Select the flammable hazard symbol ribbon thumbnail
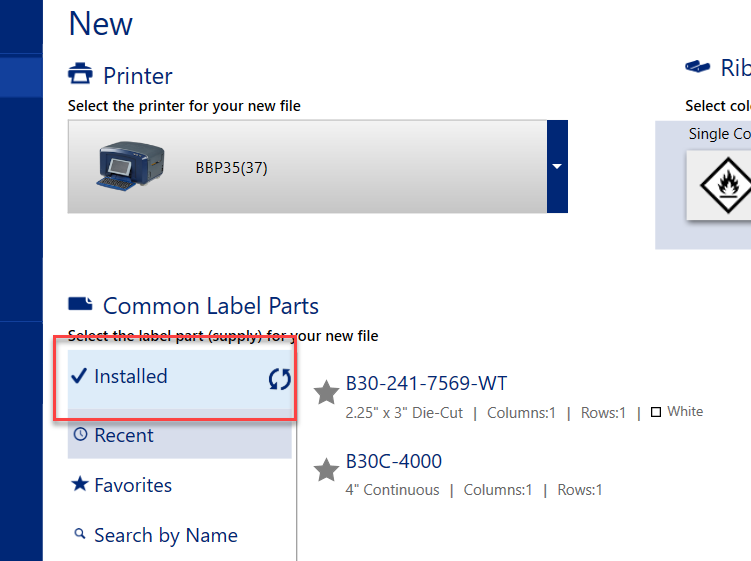This screenshot has width=751, height=561. (720, 185)
